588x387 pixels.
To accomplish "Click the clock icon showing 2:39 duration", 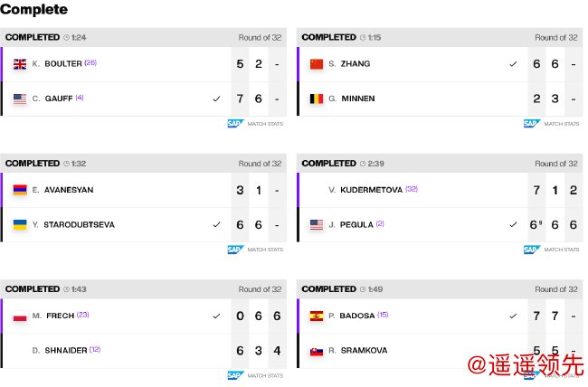I will [363, 164].
